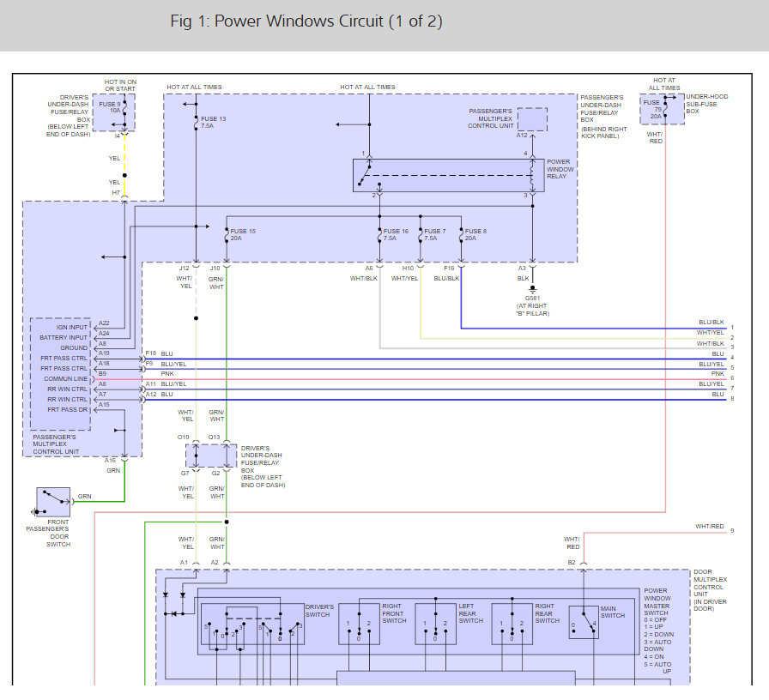Select the "4 = ON" legend entry
The height and width of the screenshot is (700, 769).
654,656
